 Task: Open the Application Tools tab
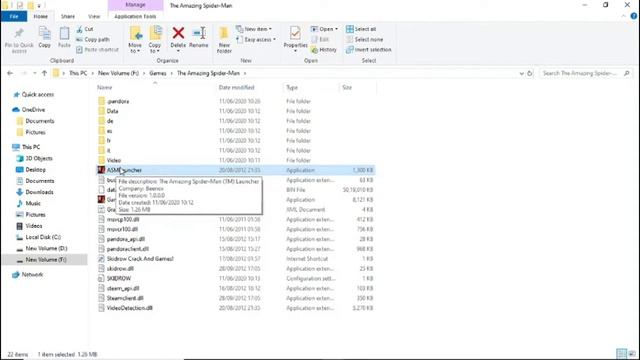coord(135,16)
